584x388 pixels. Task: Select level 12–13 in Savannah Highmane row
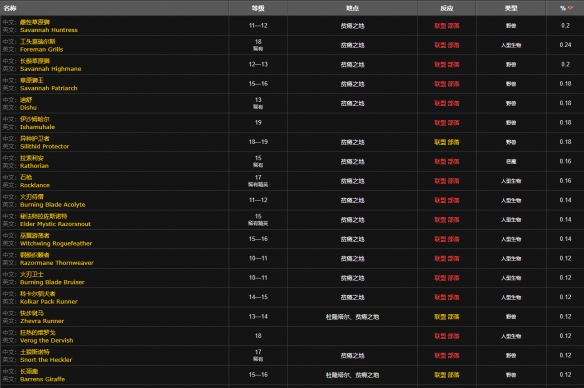tap(258, 64)
